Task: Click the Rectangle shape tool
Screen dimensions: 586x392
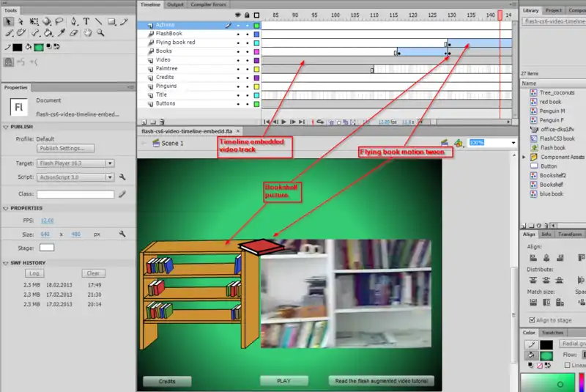Action: pyautogui.click(x=113, y=21)
